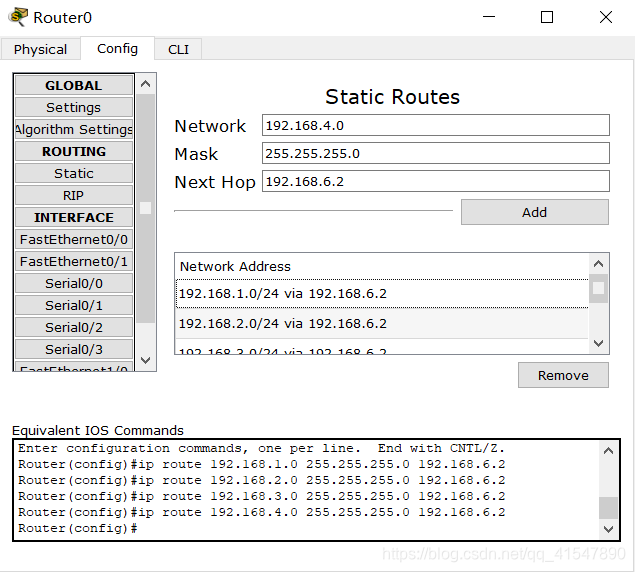Open global Settings
The height and width of the screenshot is (572, 635).
(74, 107)
